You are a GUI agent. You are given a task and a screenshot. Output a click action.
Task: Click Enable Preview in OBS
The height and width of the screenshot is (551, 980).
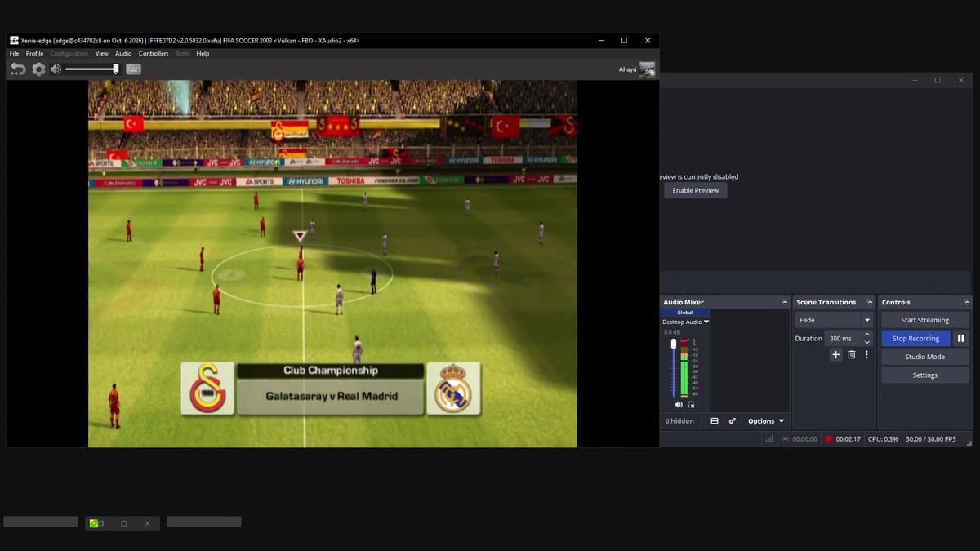pyautogui.click(x=696, y=190)
